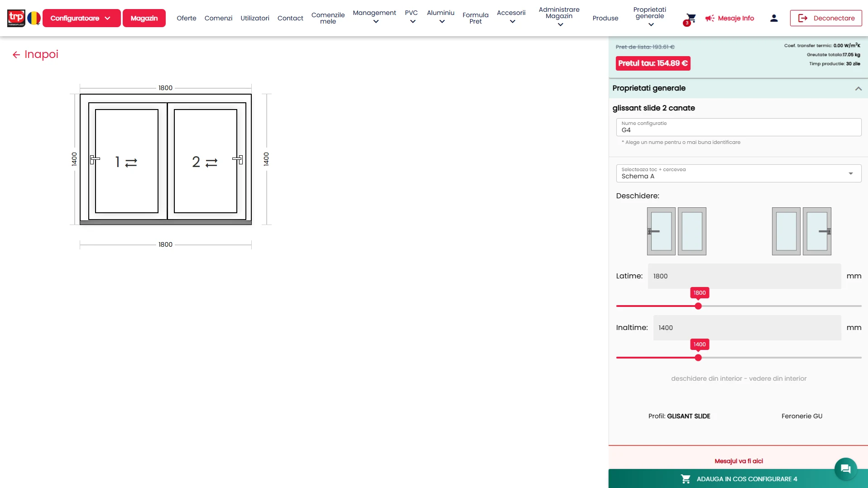The width and height of the screenshot is (868, 488).
Task: Open the Oferte menu item
Action: tap(187, 18)
